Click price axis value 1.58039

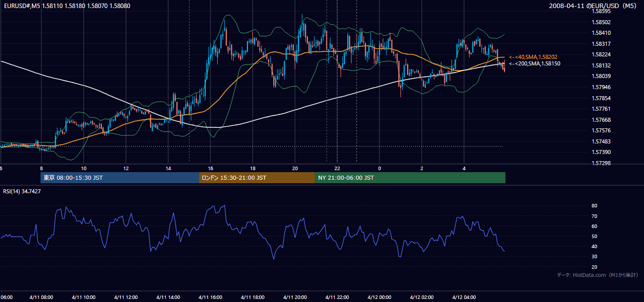601,76
